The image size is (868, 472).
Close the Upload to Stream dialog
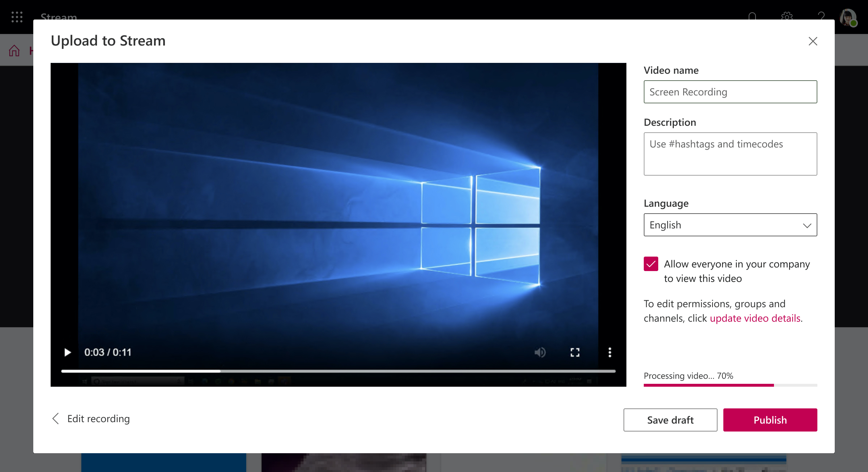pyautogui.click(x=813, y=41)
